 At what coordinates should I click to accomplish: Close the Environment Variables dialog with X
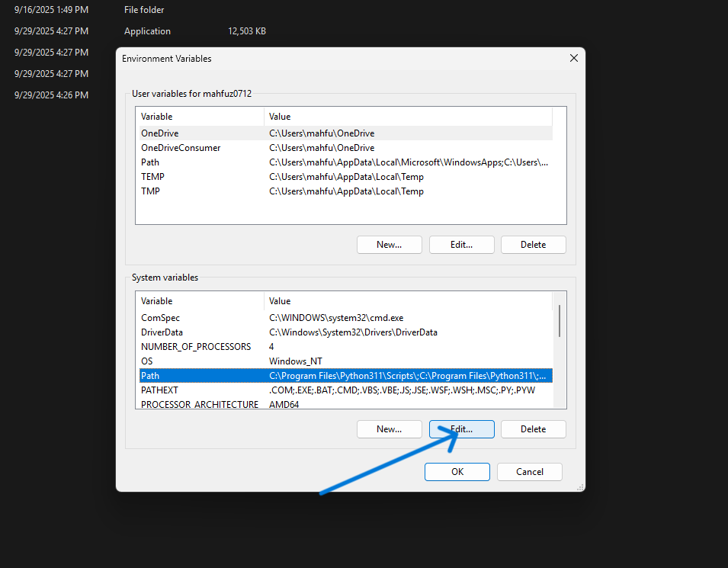point(573,59)
